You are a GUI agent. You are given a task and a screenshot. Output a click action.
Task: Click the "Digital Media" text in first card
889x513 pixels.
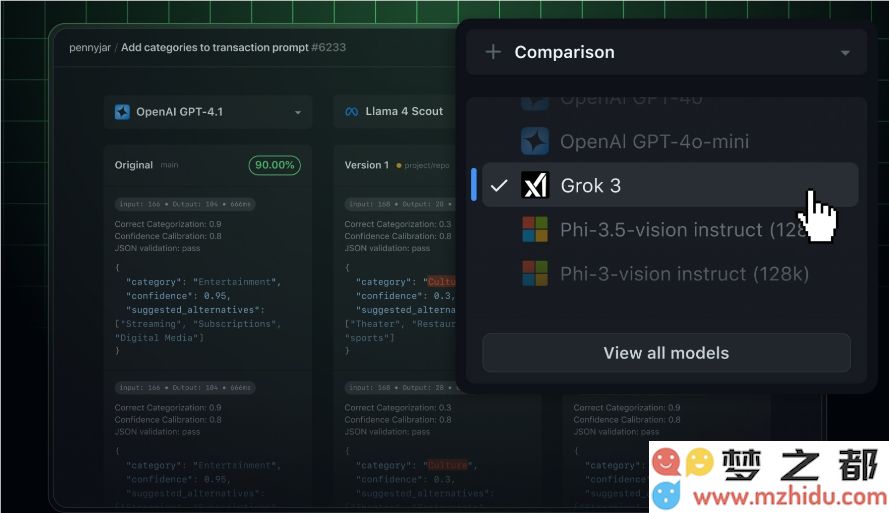click(x=159, y=337)
